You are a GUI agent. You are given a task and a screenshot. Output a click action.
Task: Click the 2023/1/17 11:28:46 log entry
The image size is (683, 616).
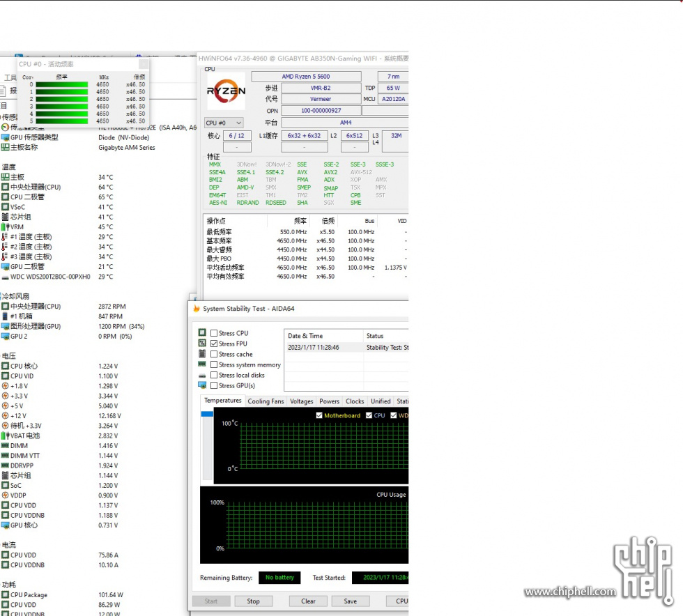(346, 347)
